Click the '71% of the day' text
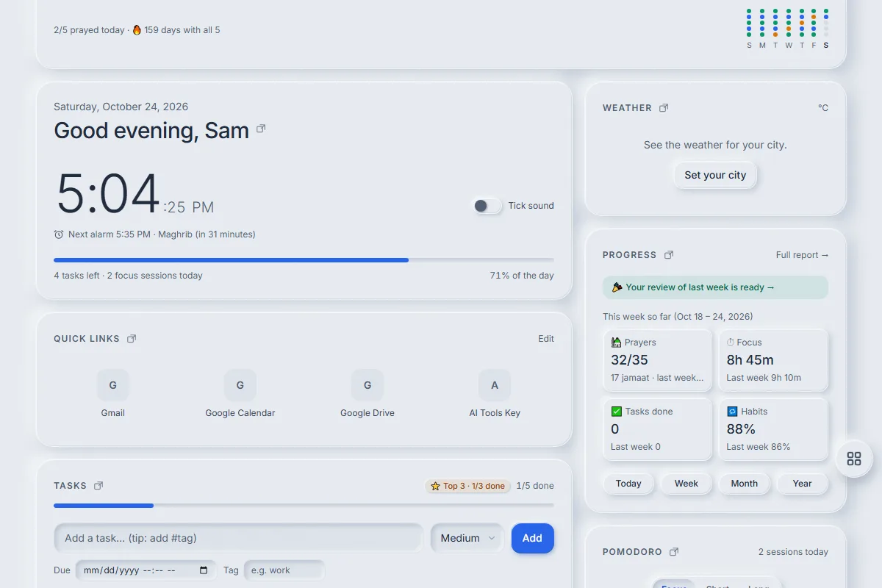 click(522, 276)
